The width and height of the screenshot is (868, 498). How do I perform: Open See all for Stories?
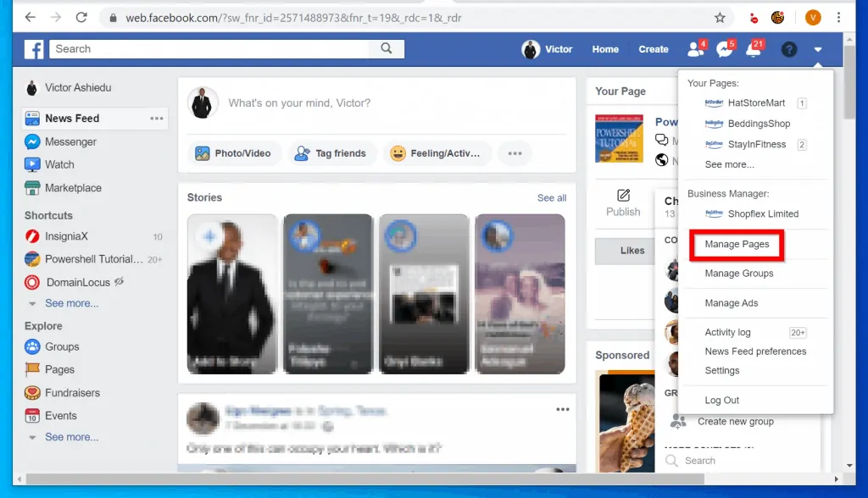[x=551, y=197]
